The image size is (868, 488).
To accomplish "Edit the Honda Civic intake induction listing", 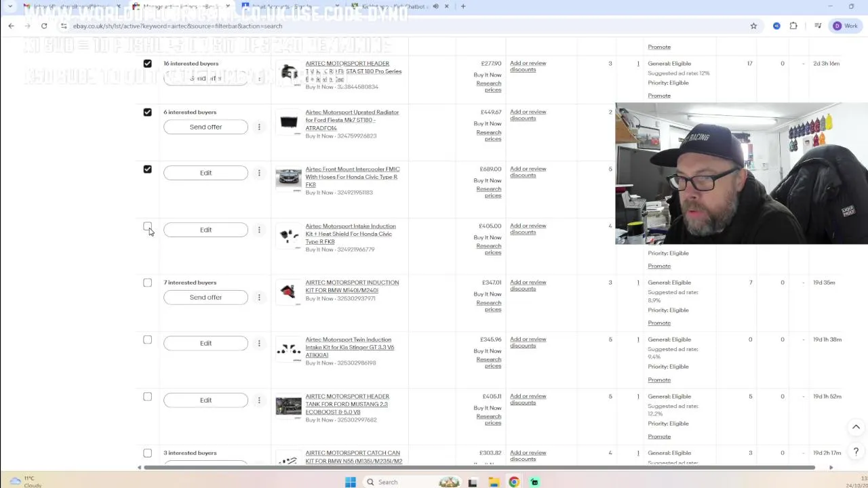I will tap(205, 230).
